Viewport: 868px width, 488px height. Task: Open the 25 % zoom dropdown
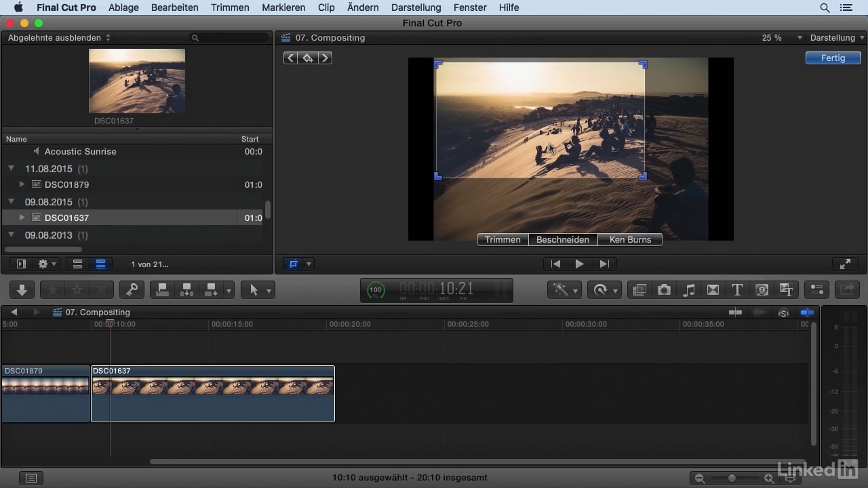tap(782, 38)
